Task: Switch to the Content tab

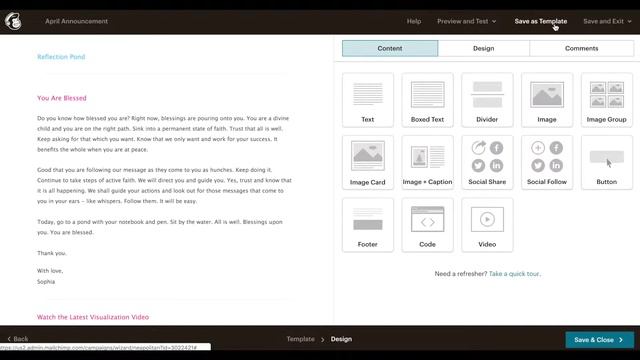Action: click(390, 48)
